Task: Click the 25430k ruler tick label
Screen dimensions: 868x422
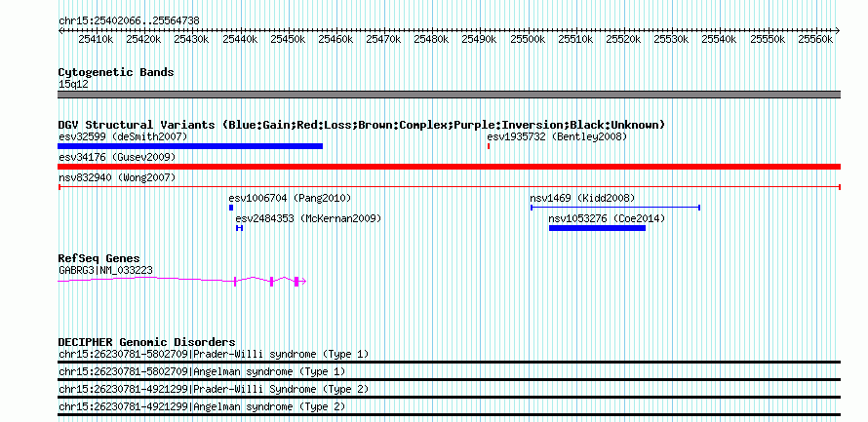Action: click(x=192, y=39)
